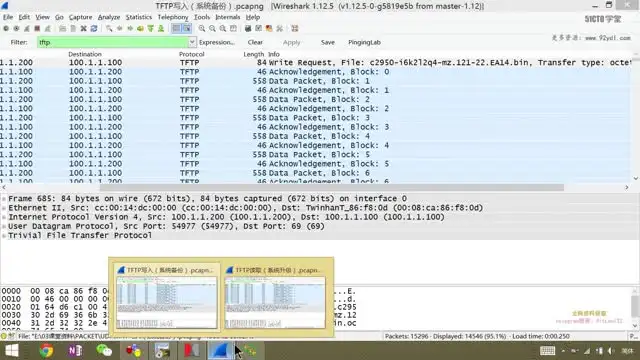The height and width of the screenshot is (360, 640).
Task: Open the Capture menu
Action: point(80,17)
